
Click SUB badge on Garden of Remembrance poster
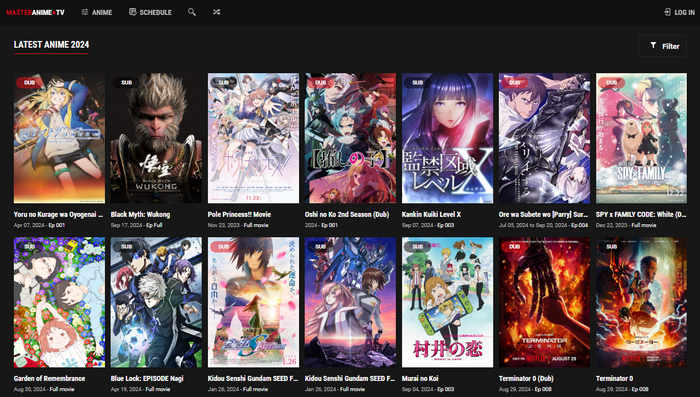pos(29,247)
